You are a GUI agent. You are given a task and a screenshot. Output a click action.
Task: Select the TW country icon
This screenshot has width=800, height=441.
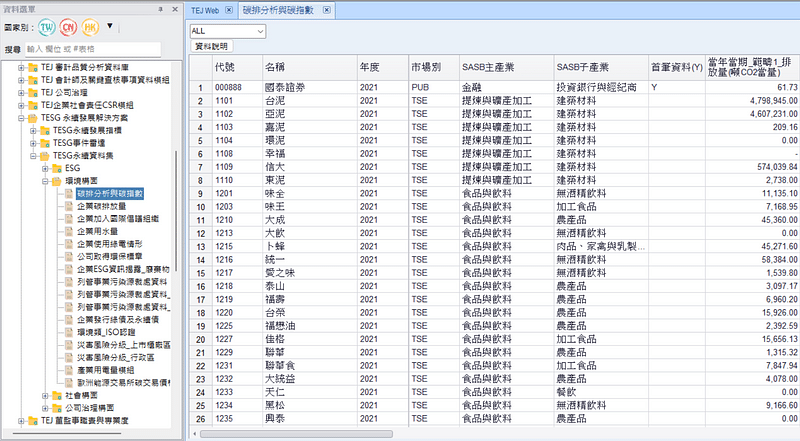pos(47,27)
